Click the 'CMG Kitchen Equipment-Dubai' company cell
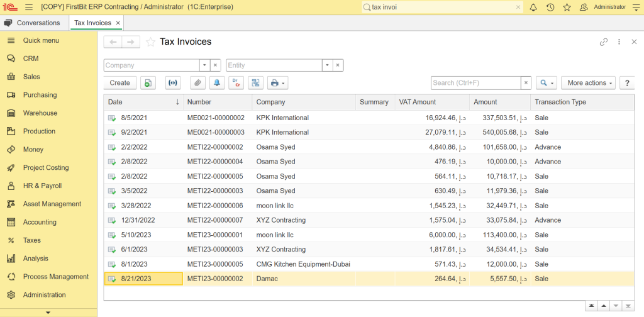 [x=303, y=264]
